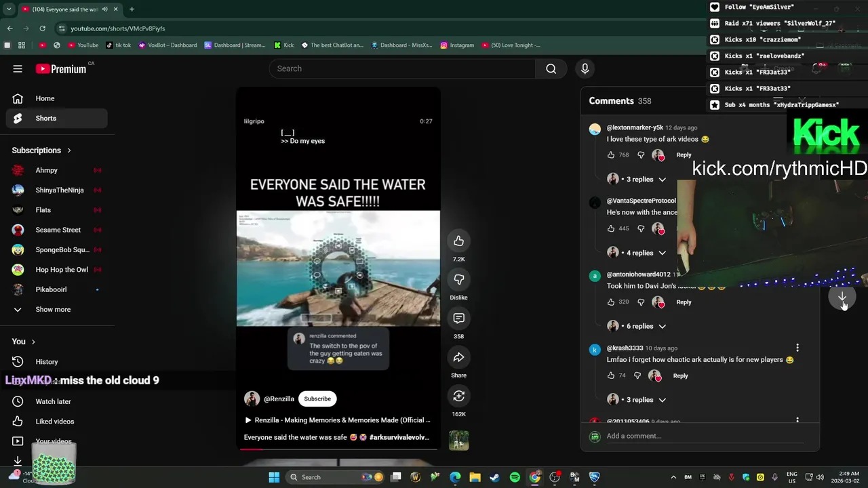Reply to @lextonmarker-y5k's comment
This screenshot has width=868, height=488.
684,155
